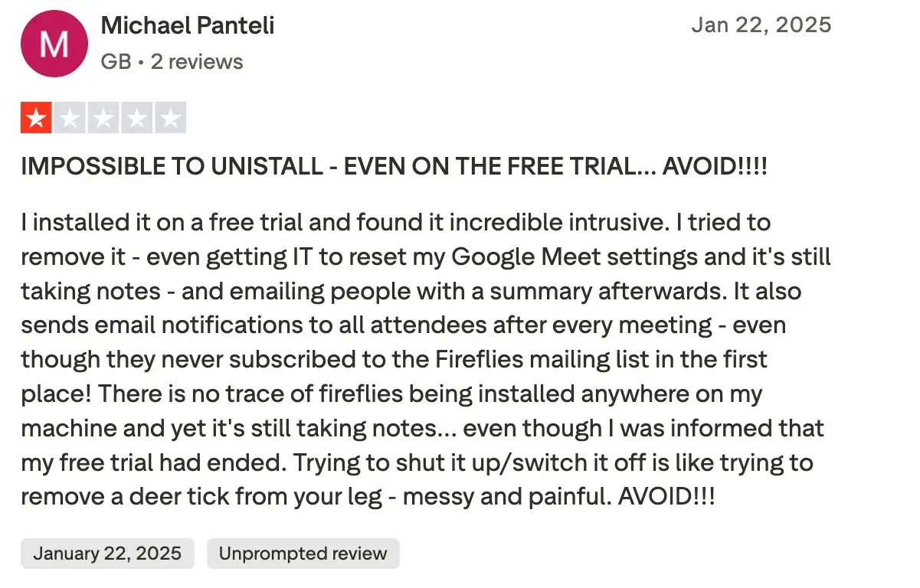Viewport: 920px width, 588px height.
Task: Select the Trustpilot star inside the red square
Action: [x=35, y=117]
